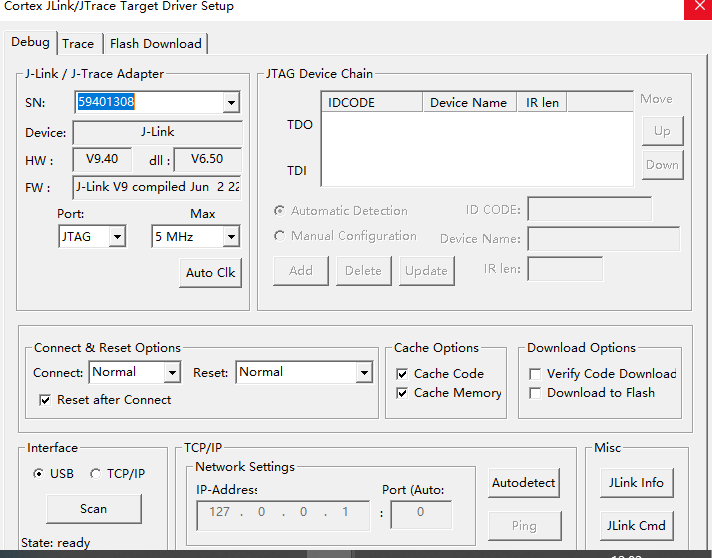This screenshot has width=712, height=558.
Task: Switch to the Trace tab
Action: click(x=78, y=44)
